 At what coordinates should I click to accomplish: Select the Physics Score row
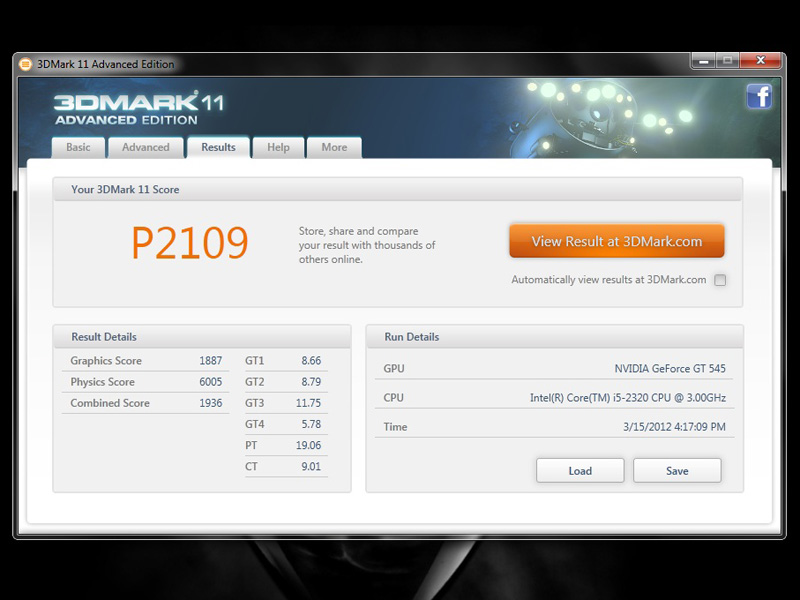pos(146,382)
